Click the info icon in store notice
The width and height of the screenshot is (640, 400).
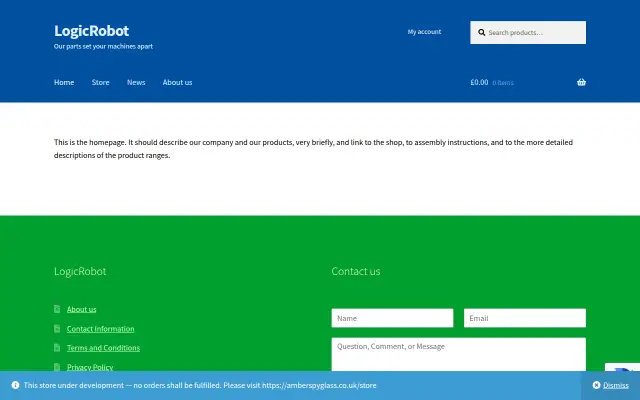[x=16, y=385]
